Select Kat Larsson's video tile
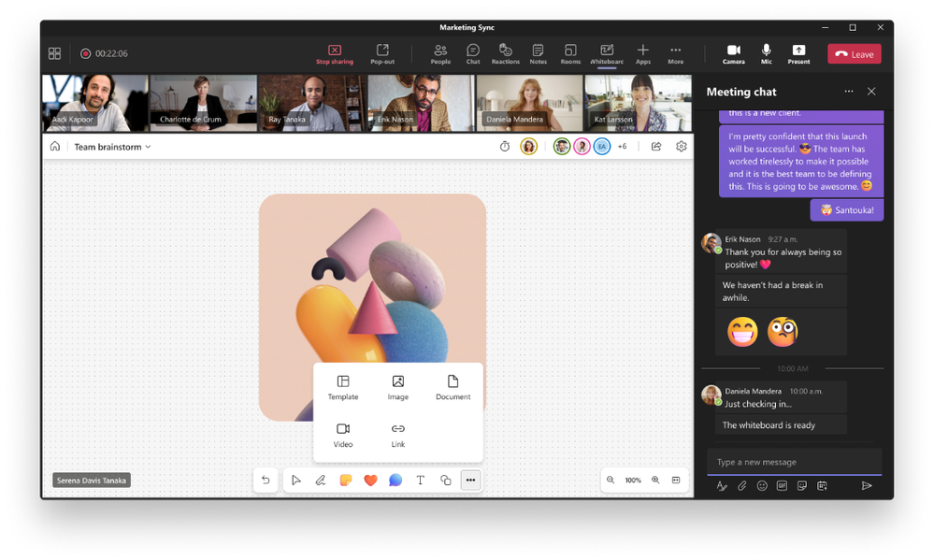Image resolution: width=934 pixels, height=560 pixels. (x=638, y=103)
